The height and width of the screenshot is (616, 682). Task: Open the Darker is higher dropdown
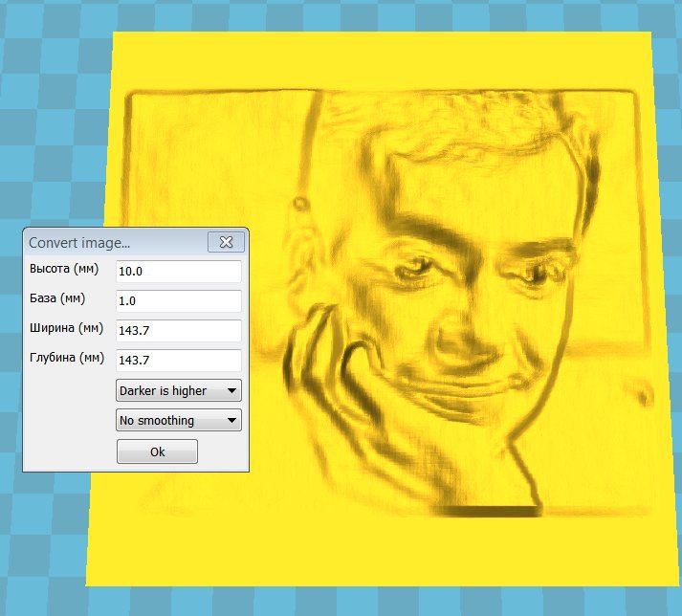point(179,390)
